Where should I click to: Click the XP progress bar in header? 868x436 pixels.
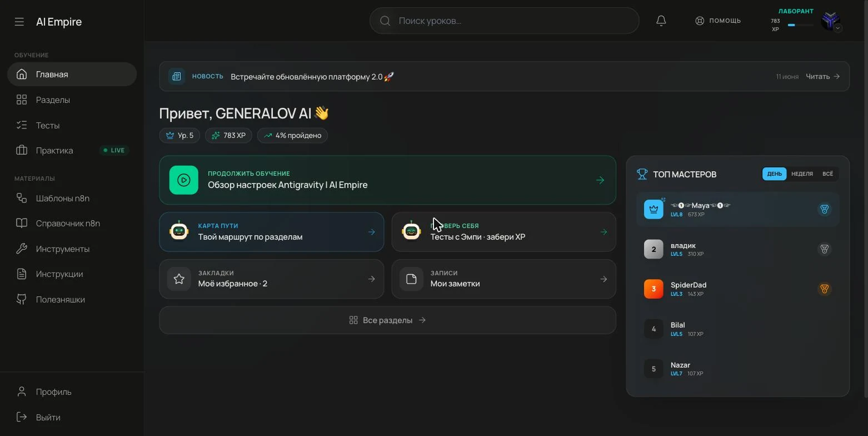(x=801, y=25)
